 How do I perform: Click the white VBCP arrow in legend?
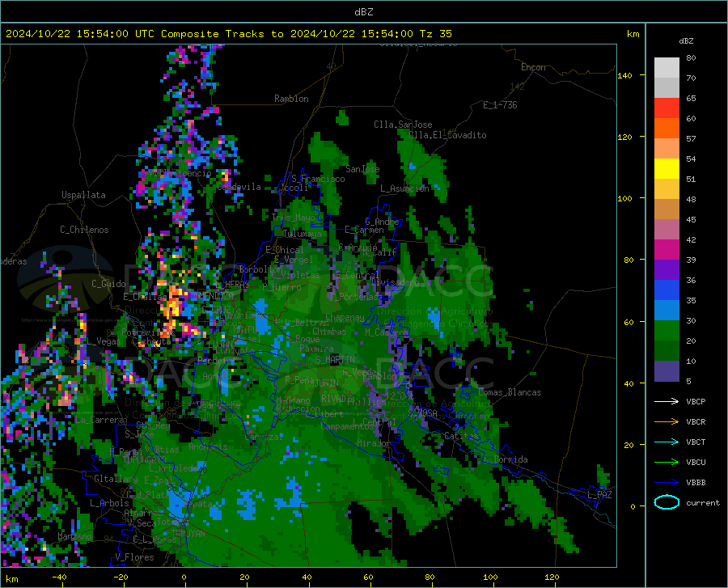667,401
